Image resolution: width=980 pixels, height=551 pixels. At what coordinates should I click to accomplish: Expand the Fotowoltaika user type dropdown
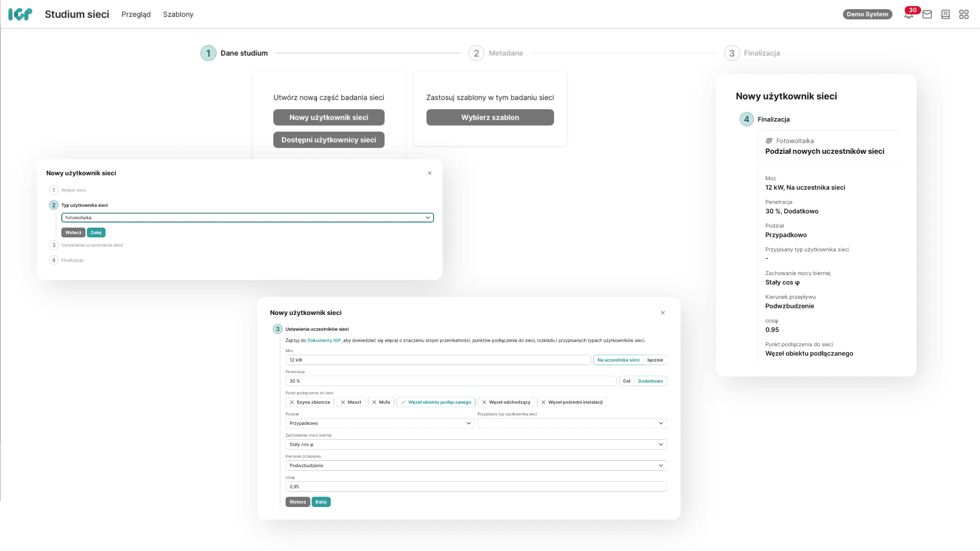pos(247,218)
